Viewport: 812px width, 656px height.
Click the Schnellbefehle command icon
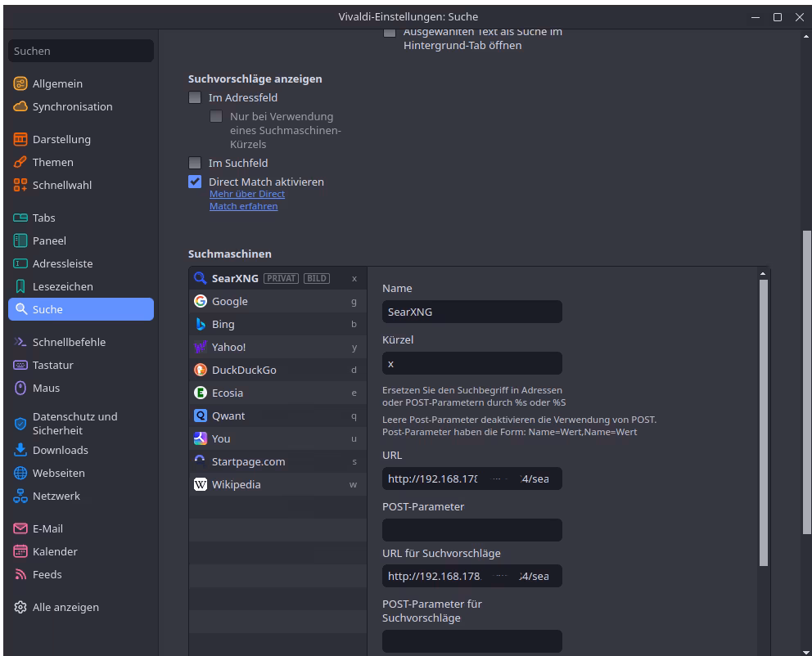pos(20,342)
